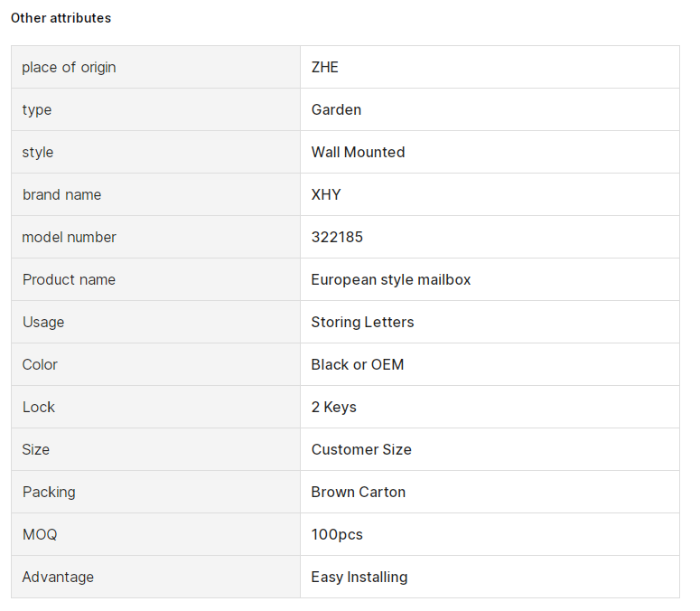Select the 'brand name' label cell
Viewport: 700px width, 611px height.
click(x=155, y=194)
